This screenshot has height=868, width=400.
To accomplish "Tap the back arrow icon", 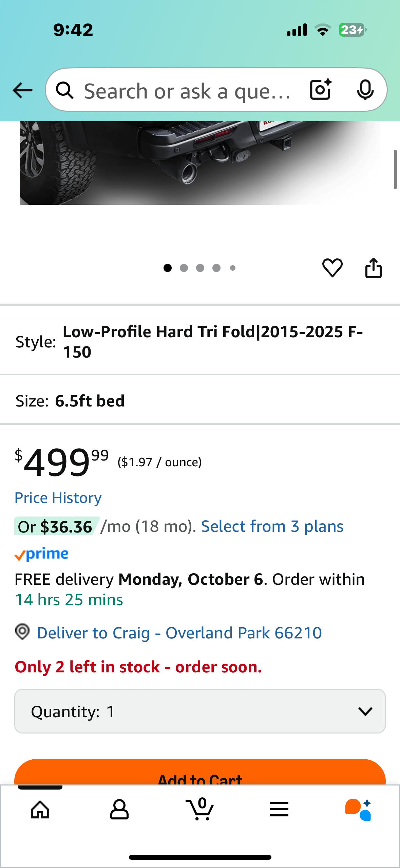I will click(x=22, y=90).
